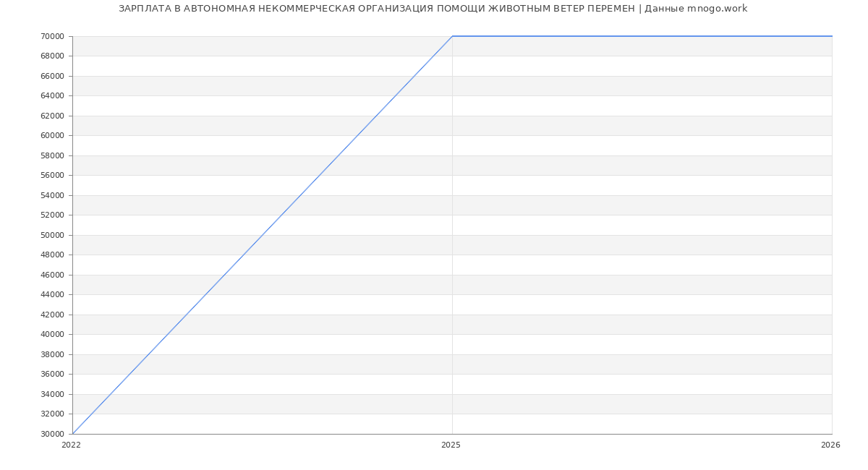This screenshot has width=868, height=470.
Task: Click the 2025 x-axis label
Action: 451,445
